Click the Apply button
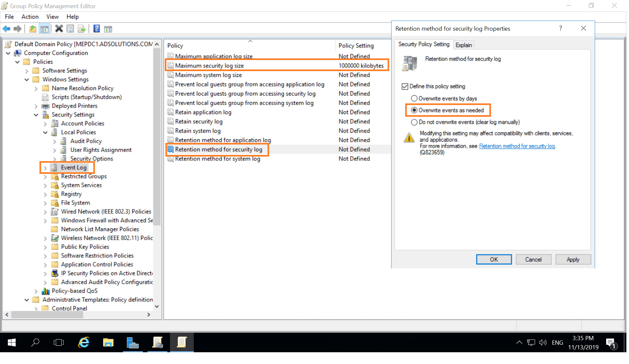Viewport: 629px width, 364px height. pos(572,260)
